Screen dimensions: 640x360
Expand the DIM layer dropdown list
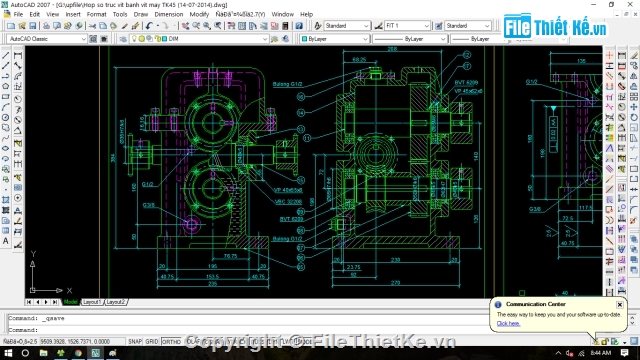click(x=198, y=39)
